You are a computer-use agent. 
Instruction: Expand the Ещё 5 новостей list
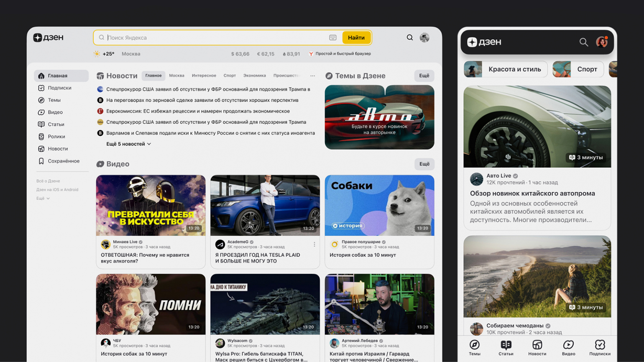(x=129, y=144)
